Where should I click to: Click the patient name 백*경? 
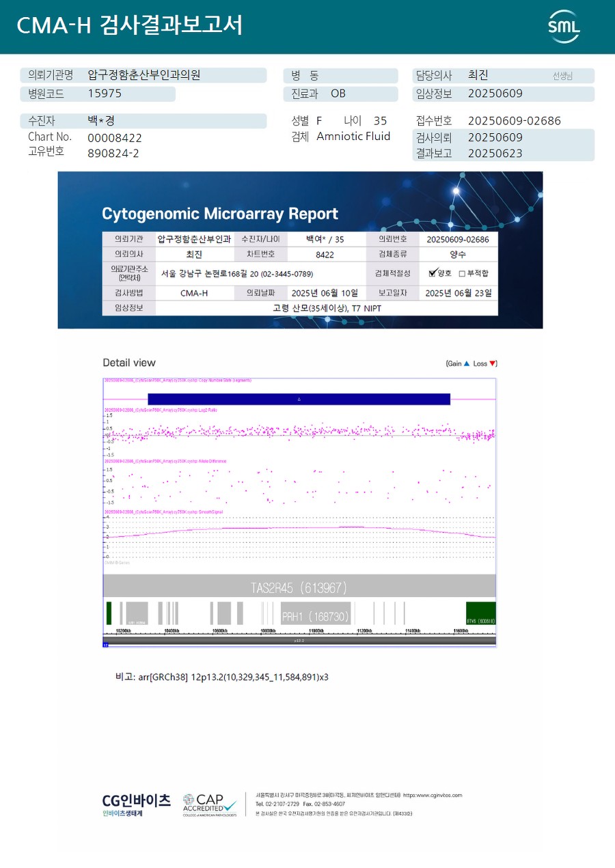tap(101, 121)
